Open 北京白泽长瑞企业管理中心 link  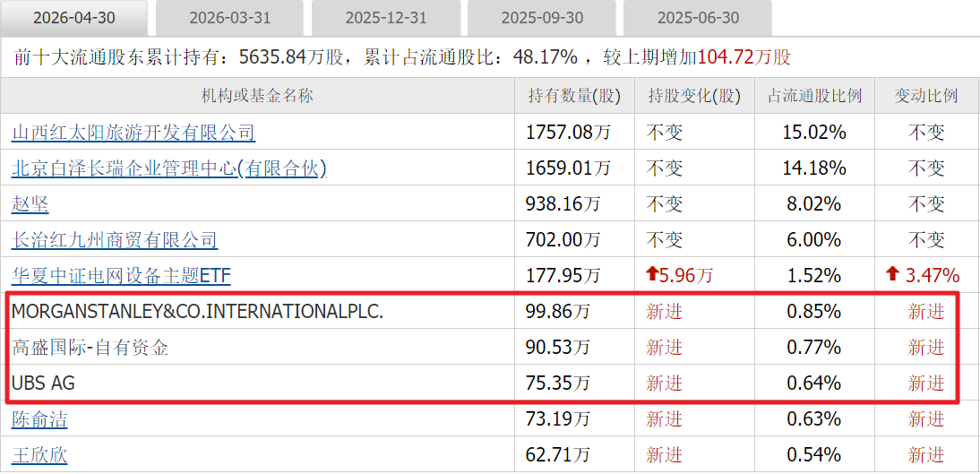click(x=168, y=168)
